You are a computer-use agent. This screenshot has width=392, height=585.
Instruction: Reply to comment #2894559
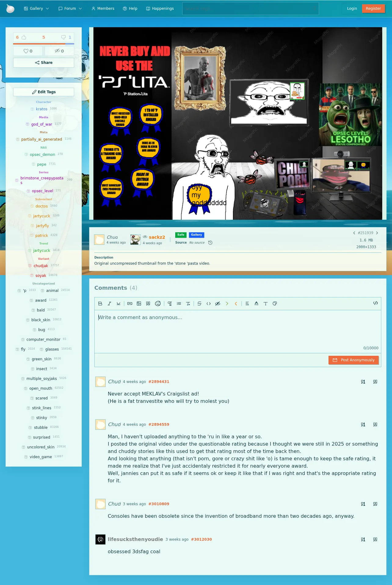[363, 425]
